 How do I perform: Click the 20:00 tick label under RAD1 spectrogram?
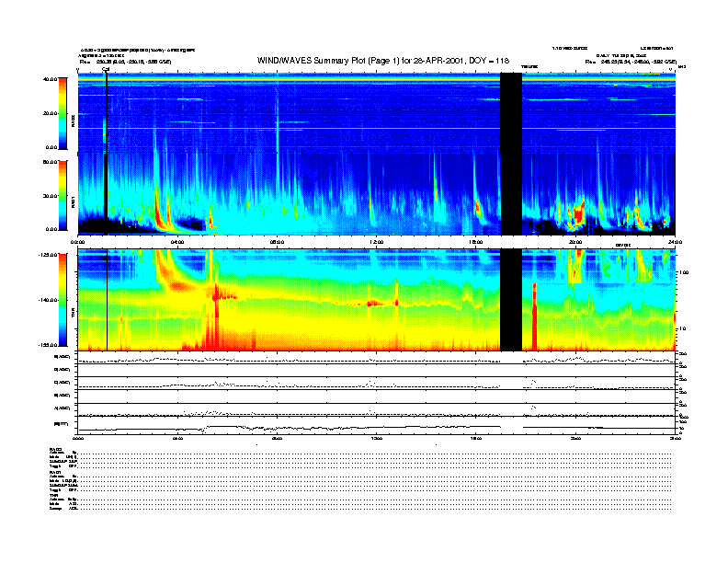(x=575, y=242)
